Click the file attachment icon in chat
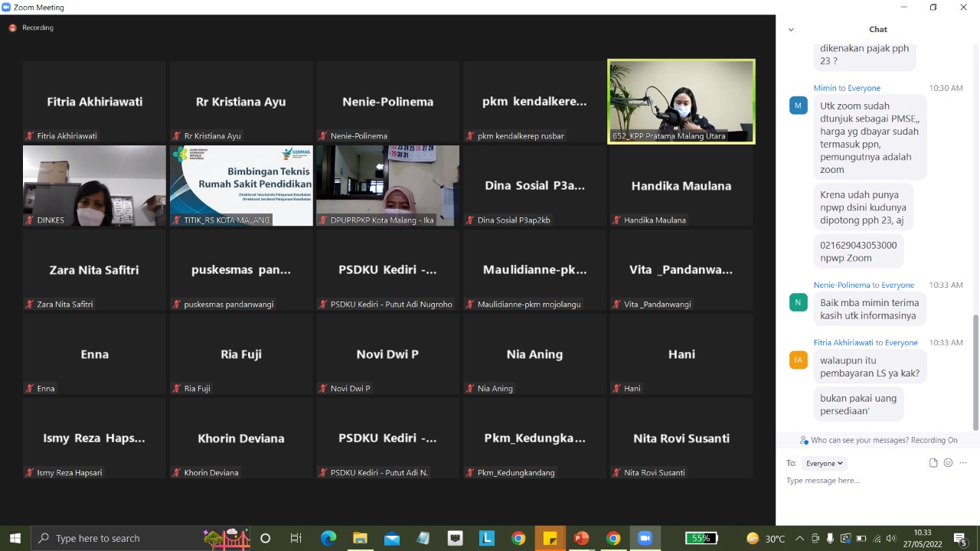 (x=933, y=463)
